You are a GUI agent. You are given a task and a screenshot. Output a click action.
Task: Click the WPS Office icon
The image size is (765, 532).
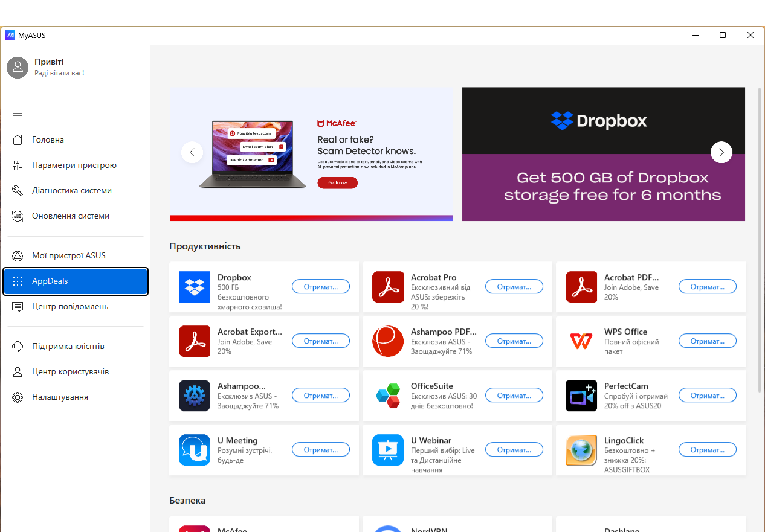click(581, 341)
